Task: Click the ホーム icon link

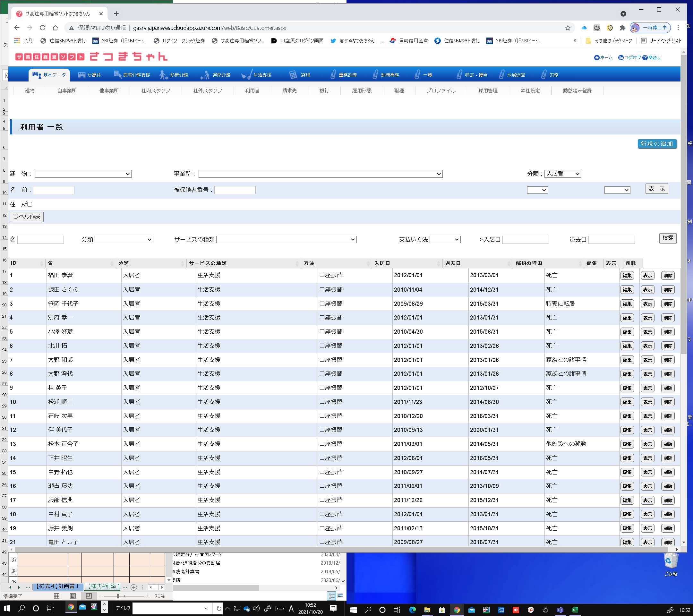Action: pos(597,58)
